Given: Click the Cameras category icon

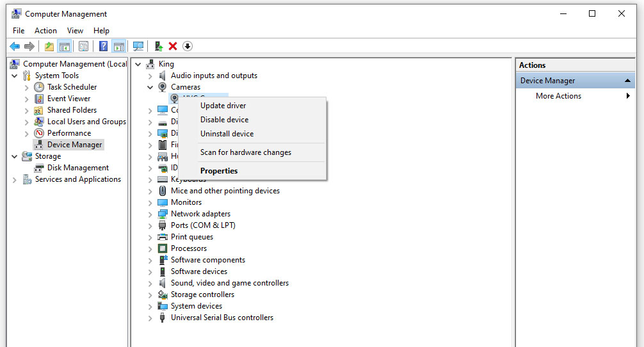Looking at the screenshot, I should click(x=163, y=87).
